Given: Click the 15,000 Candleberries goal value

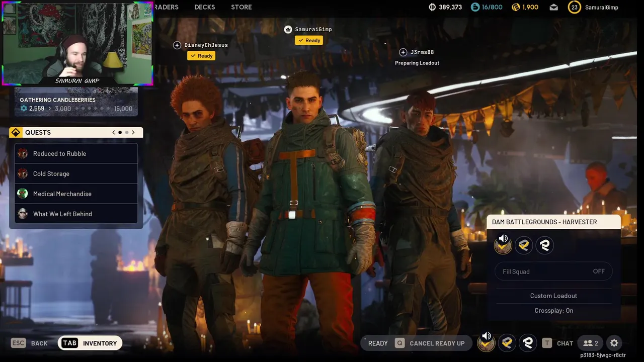Looking at the screenshot, I should point(123,109).
